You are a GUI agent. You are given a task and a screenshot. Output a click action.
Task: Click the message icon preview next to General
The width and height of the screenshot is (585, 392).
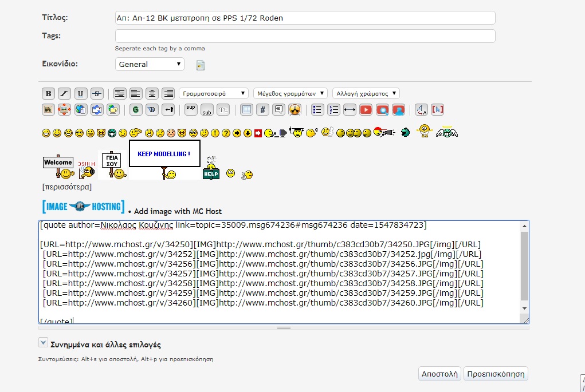point(201,65)
